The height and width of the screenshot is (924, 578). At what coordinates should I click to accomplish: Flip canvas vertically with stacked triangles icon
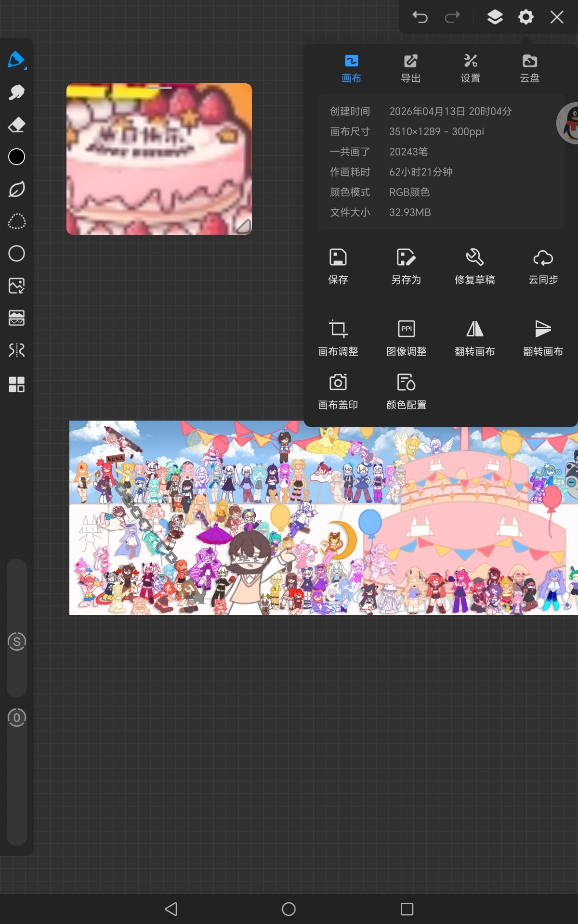pyautogui.click(x=543, y=338)
